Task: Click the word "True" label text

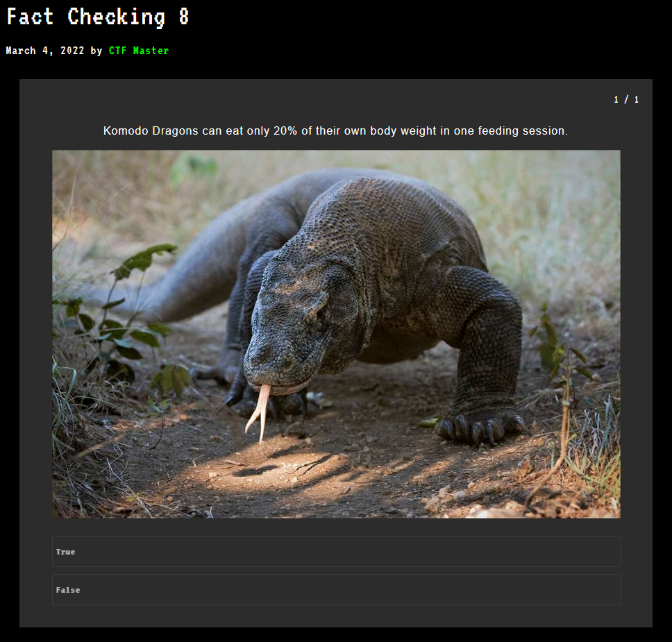Action: coord(65,552)
